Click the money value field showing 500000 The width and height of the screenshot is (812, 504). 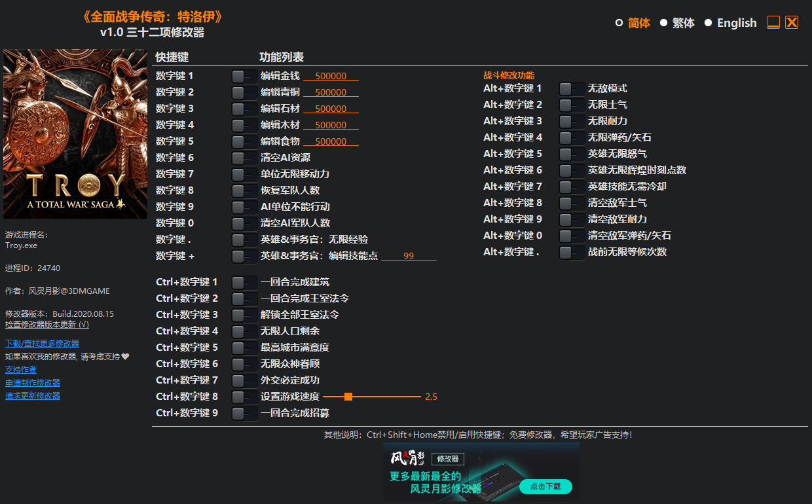(x=331, y=75)
